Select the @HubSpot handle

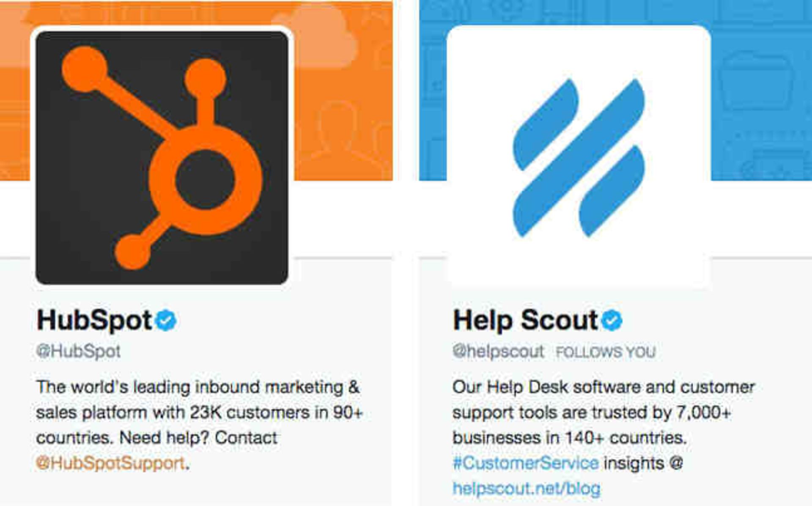(79, 352)
